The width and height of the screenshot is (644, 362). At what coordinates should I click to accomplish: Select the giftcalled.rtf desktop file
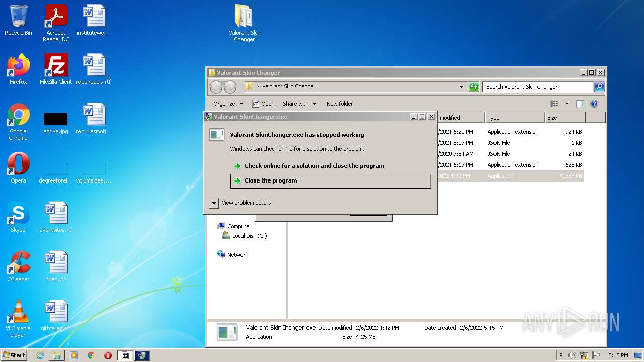[x=56, y=315]
